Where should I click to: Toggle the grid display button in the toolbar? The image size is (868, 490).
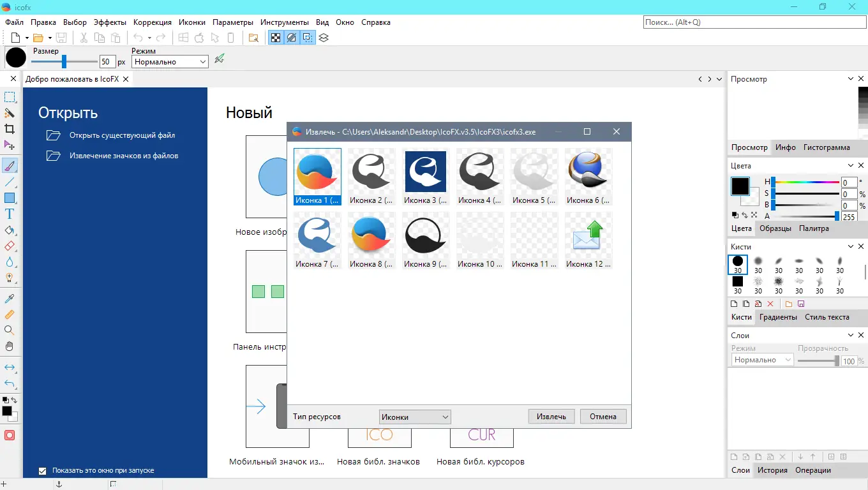(x=308, y=38)
